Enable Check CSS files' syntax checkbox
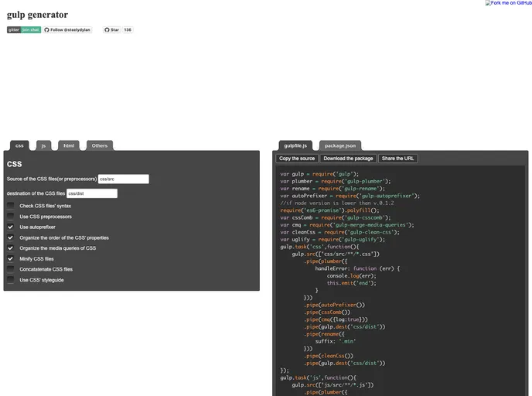532x396 pixels. [11, 206]
